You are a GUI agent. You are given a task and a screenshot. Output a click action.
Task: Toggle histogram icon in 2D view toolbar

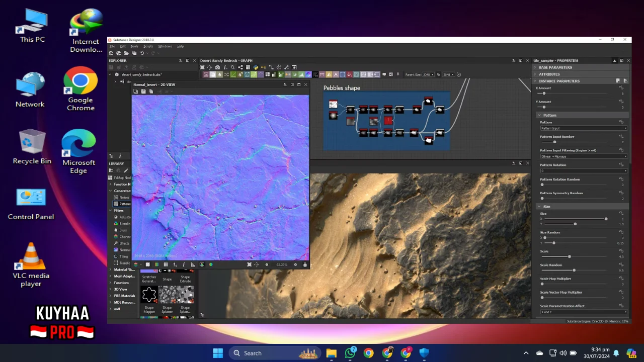coord(193,264)
